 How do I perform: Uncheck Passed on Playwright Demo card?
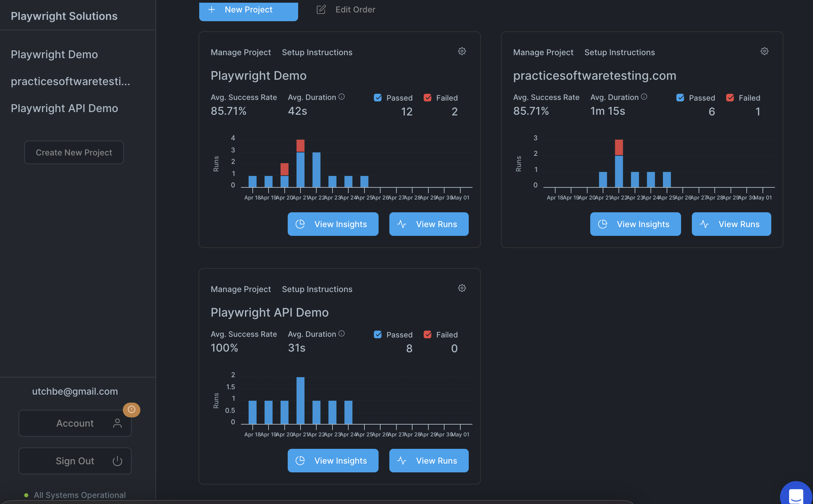tap(378, 98)
